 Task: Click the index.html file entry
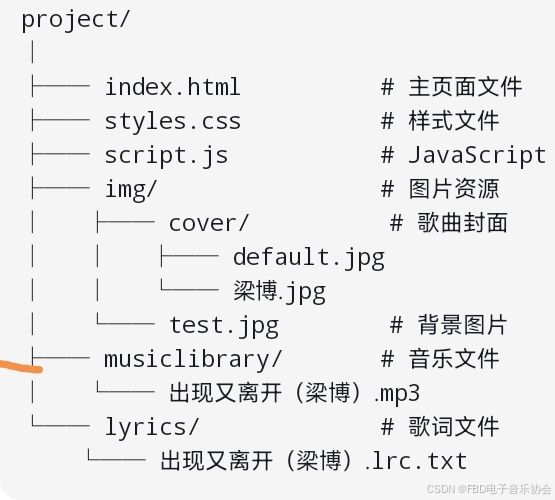[172, 87]
